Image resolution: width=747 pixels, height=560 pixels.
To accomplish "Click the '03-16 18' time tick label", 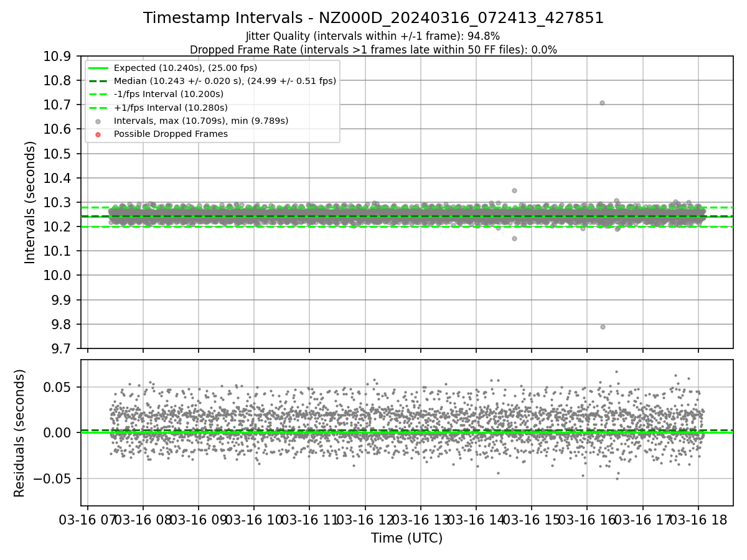I will pyautogui.click(x=698, y=520).
